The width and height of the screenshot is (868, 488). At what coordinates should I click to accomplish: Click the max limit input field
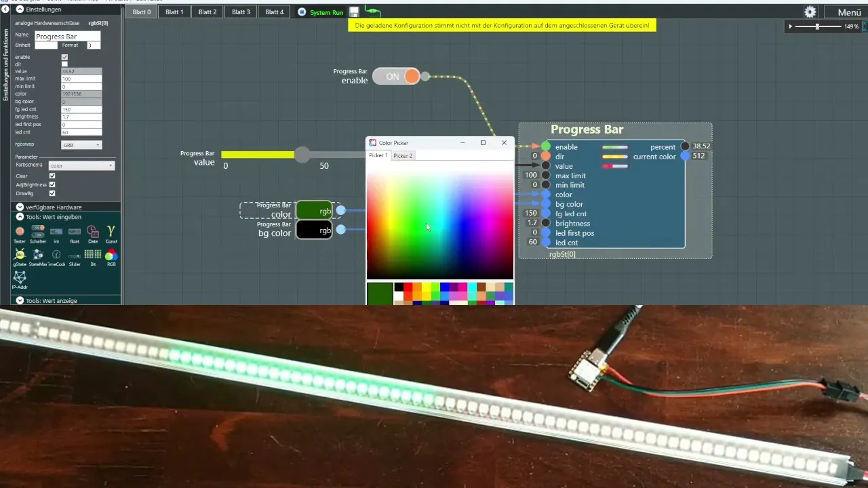point(81,79)
